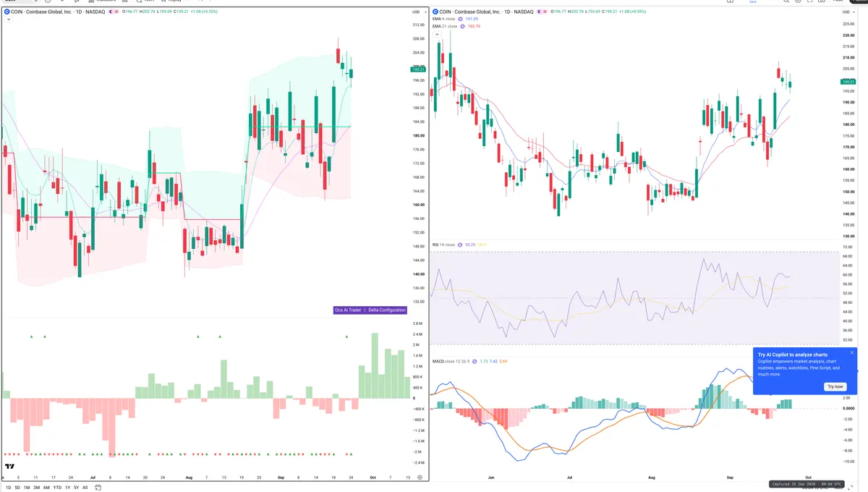The height and width of the screenshot is (492, 868).
Task: Click the pink wave icon on left chart title
Action: 116,12
